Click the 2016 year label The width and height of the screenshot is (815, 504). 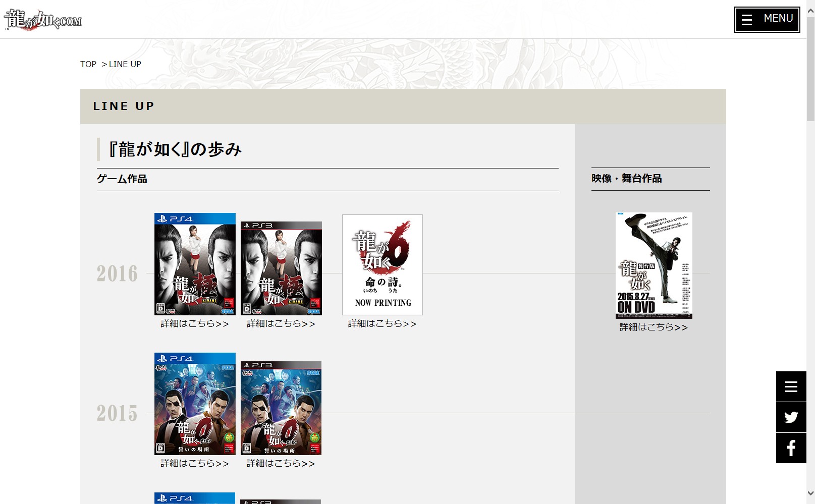117,273
